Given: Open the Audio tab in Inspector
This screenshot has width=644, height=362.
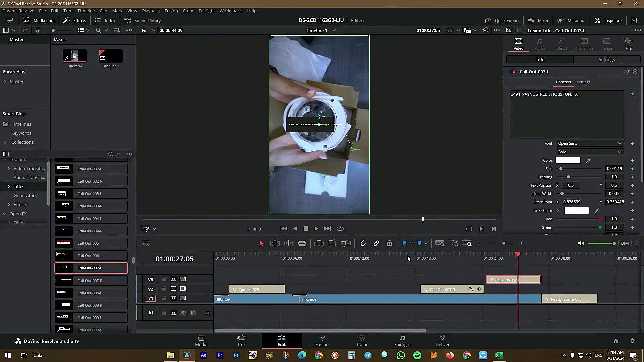Looking at the screenshot, I should coord(540,44).
